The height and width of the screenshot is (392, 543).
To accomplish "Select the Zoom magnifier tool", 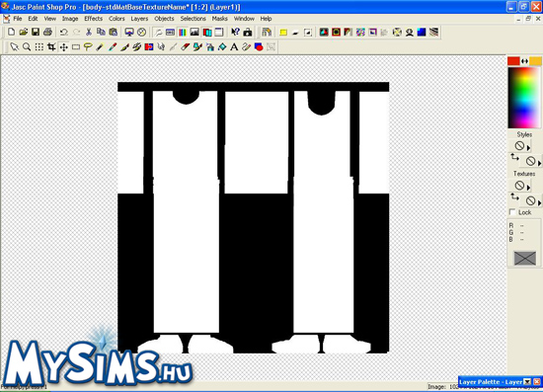I will tap(27, 46).
